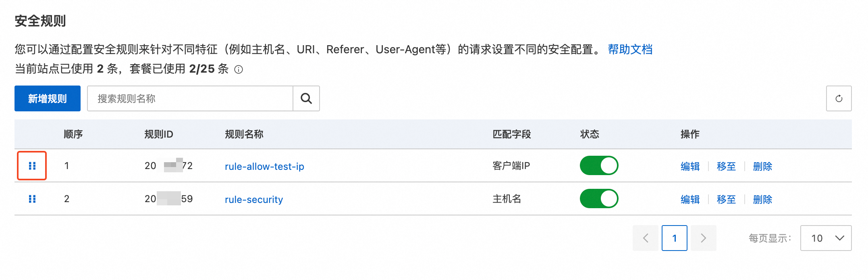Open 移至 menu for rule-security

[x=726, y=199]
